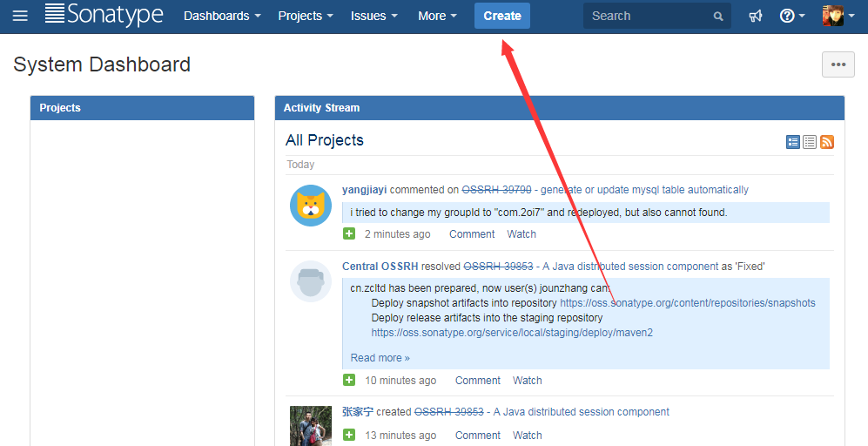The height and width of the screenshot is (446, 868).
Task: Click Central OSSRH default avatar
Action: (x=311, y=281)
